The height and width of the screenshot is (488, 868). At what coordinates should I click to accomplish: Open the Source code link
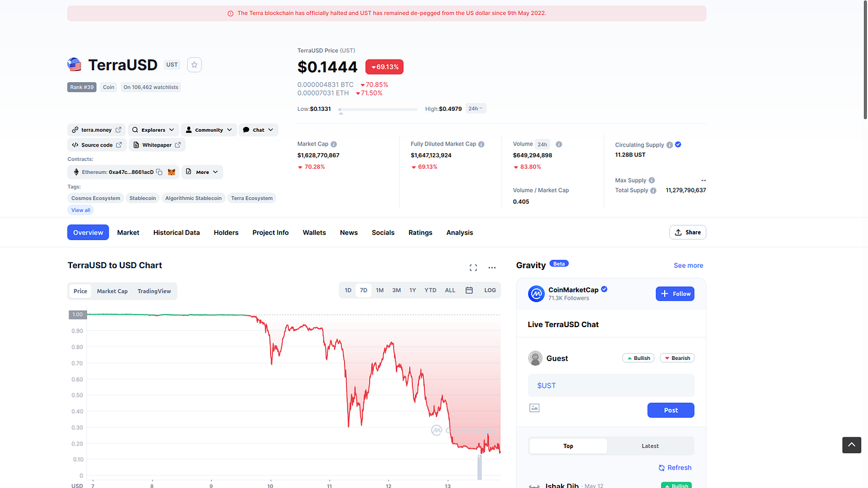click(97, 145)
